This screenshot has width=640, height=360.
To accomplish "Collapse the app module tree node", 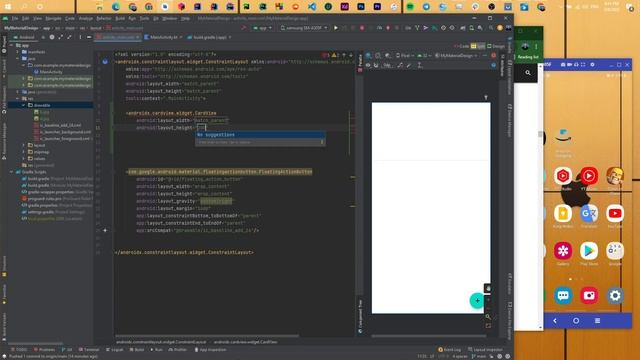I will click(x=12, y=45).
